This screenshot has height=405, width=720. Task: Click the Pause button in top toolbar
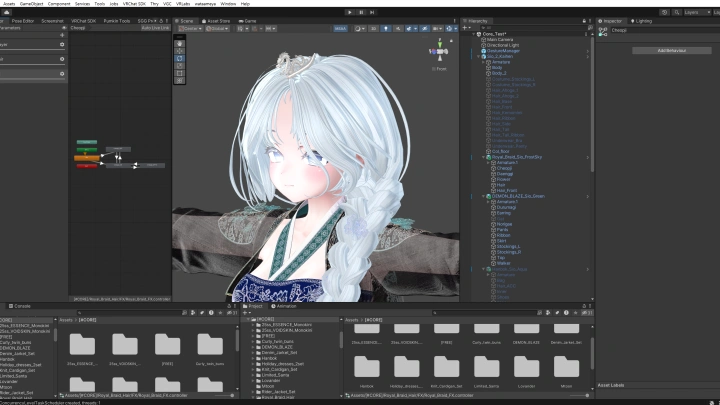click(361, 12)
